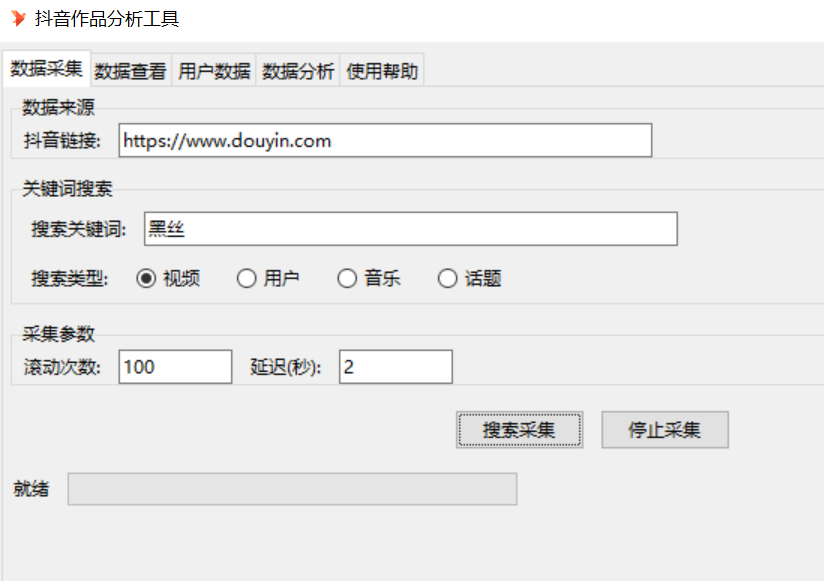Click the collection progress bar
This screenshot has height=581, width=824.
292,489
